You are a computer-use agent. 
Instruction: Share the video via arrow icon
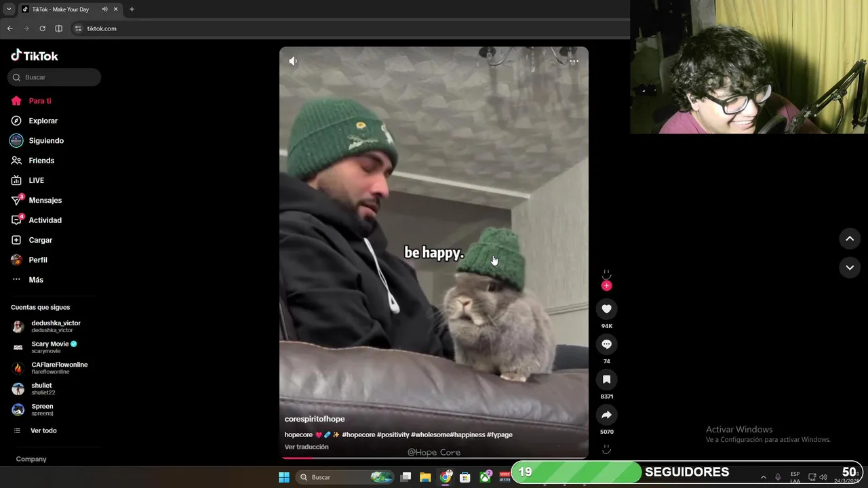pos(606,415)
